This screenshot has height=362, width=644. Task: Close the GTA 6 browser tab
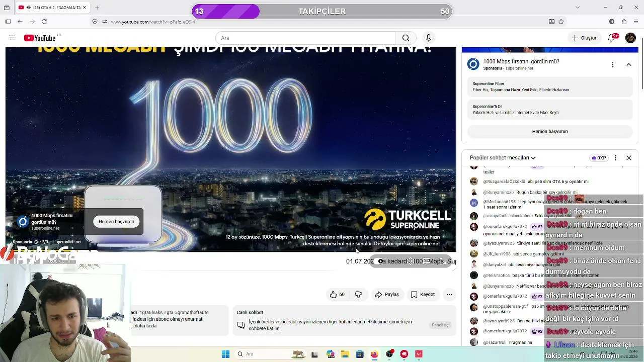coord(84,8)
